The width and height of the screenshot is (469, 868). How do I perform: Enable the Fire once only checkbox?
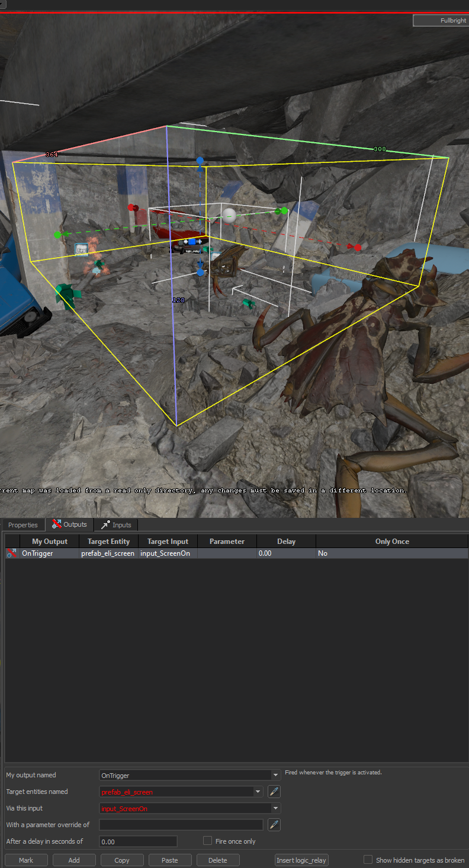(207, 841)
